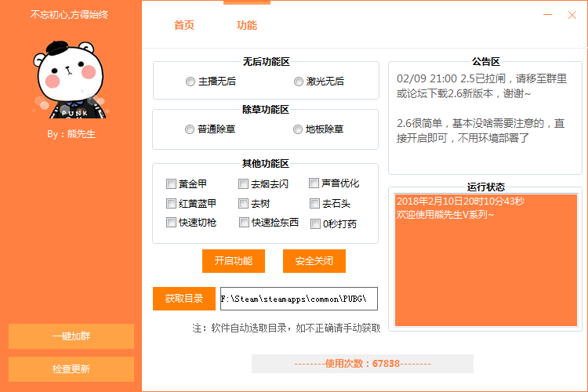Click the 开启功能 button
Image resolution: width=588 pixels, height=392 pixels.
234,261
